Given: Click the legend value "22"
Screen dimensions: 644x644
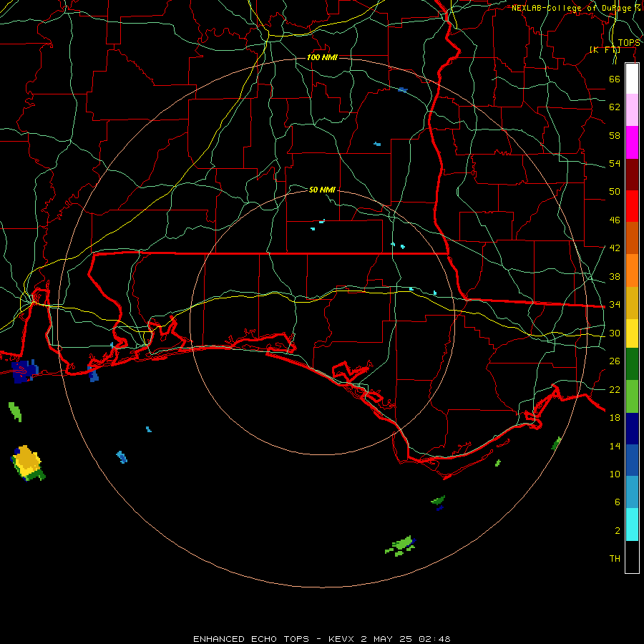Looking at the screenshot, I should coord(615,390).
